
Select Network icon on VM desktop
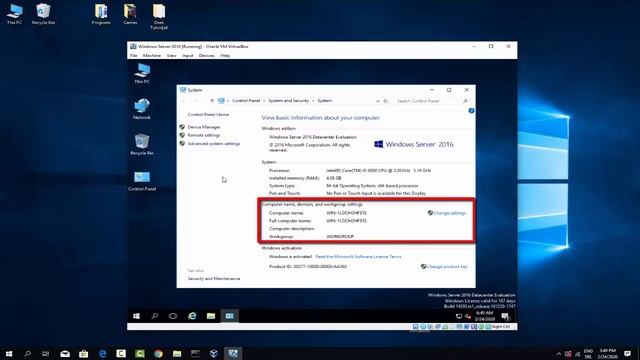coord(142,109)
